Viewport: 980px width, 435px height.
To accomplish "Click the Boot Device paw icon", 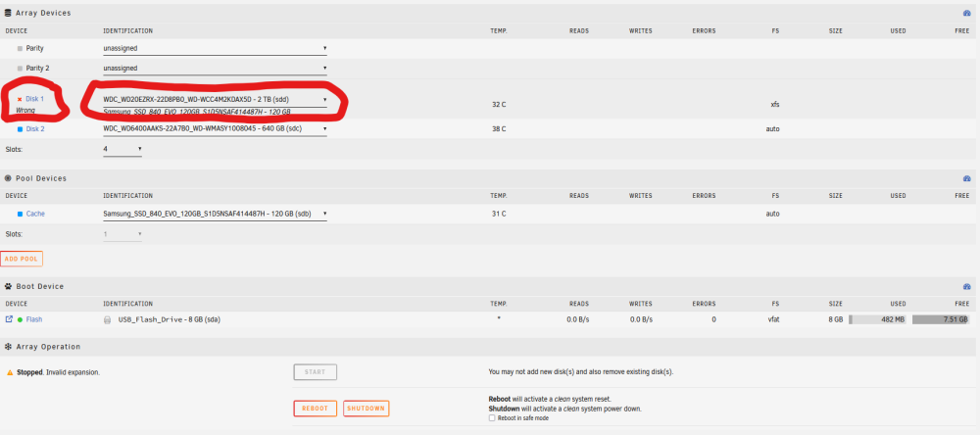I will (x=8, y=286).
